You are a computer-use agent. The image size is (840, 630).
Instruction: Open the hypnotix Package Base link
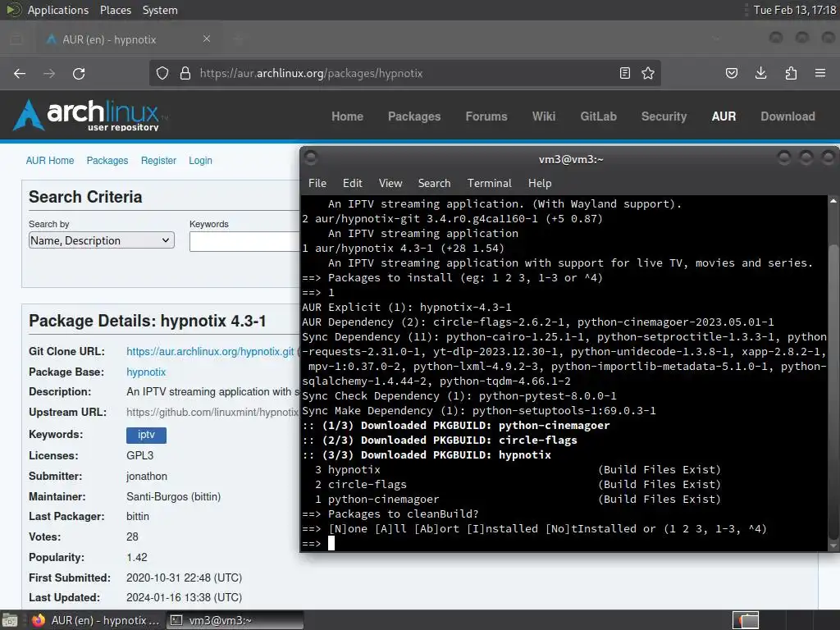pyautogui.click(x=146, y=372)
